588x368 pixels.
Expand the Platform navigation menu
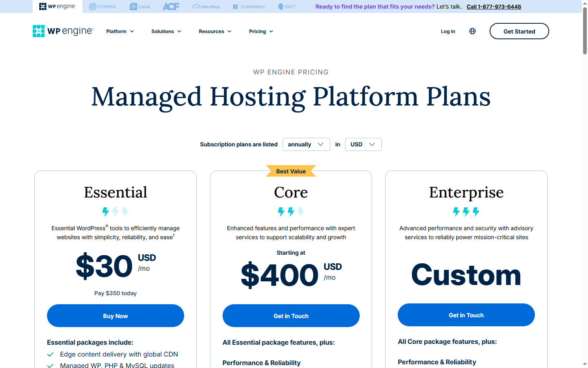(120, 31)
